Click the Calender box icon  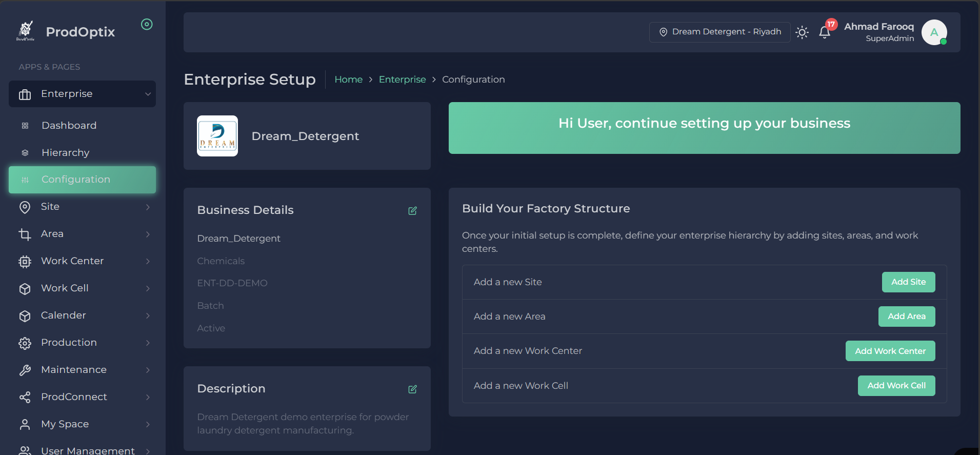pyautogui.click(x=25, y=316)
